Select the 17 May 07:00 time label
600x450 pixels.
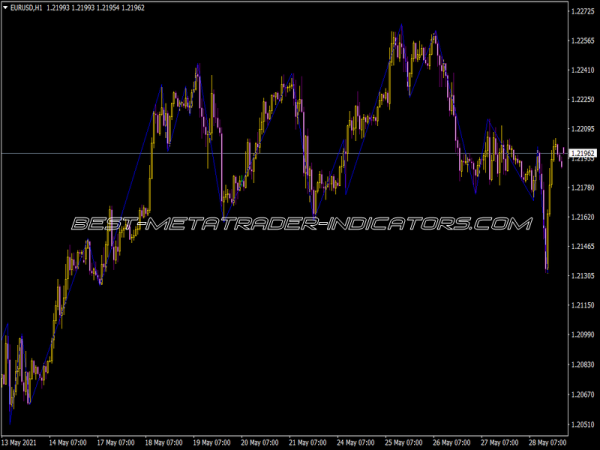tap(118, 441)
